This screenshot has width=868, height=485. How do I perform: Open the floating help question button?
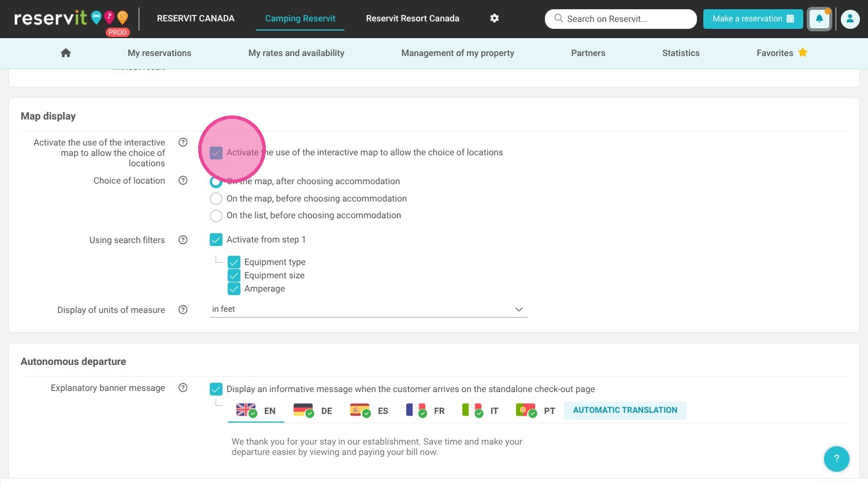click(836, 459)
